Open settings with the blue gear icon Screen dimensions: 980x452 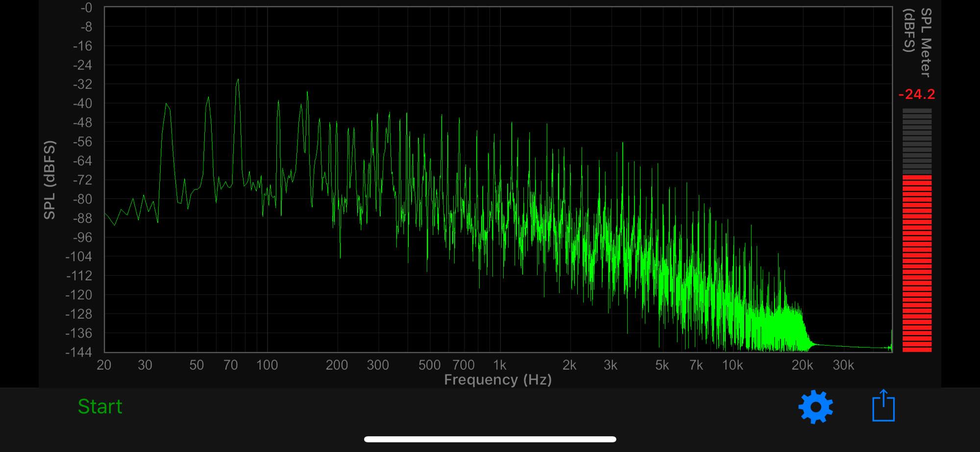pyautogui.click(x=815, y=406)
